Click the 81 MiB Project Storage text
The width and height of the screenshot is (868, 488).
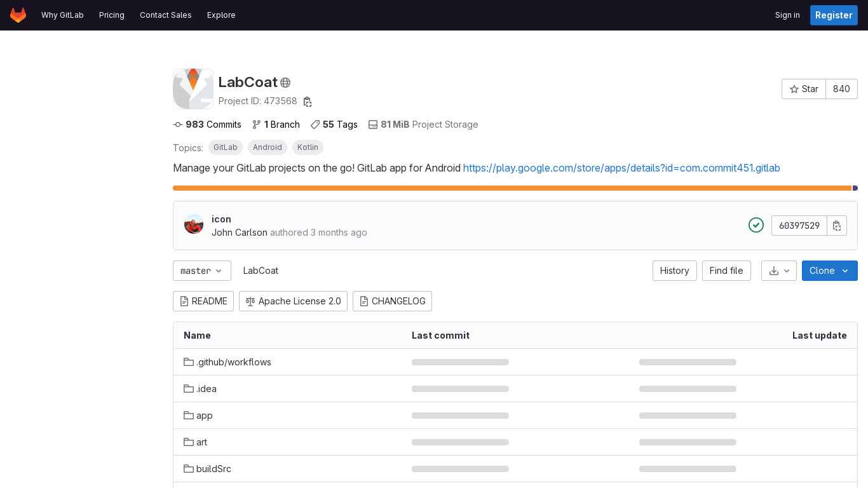423,125
